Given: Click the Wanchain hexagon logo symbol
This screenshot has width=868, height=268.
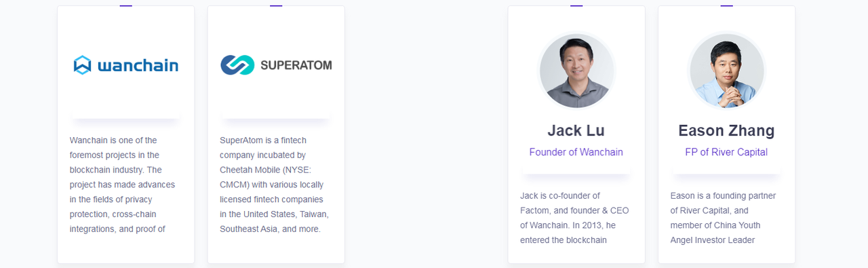Looking at the screenshot, I should [82, 65].
